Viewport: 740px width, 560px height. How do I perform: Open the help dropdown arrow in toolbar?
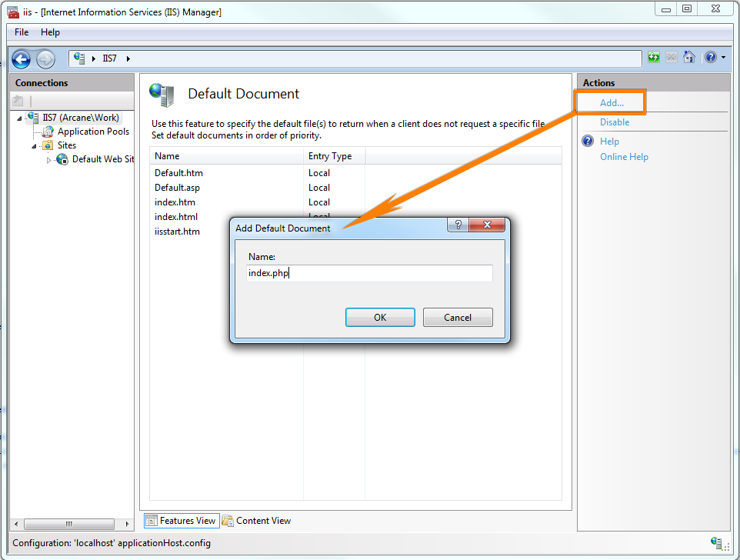click(723, 58)
